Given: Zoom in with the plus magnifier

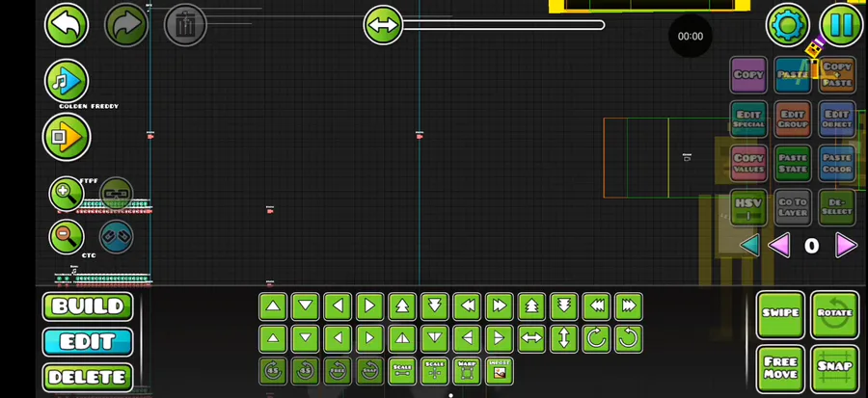Looking at the screenshot, I should pos(67,194).
